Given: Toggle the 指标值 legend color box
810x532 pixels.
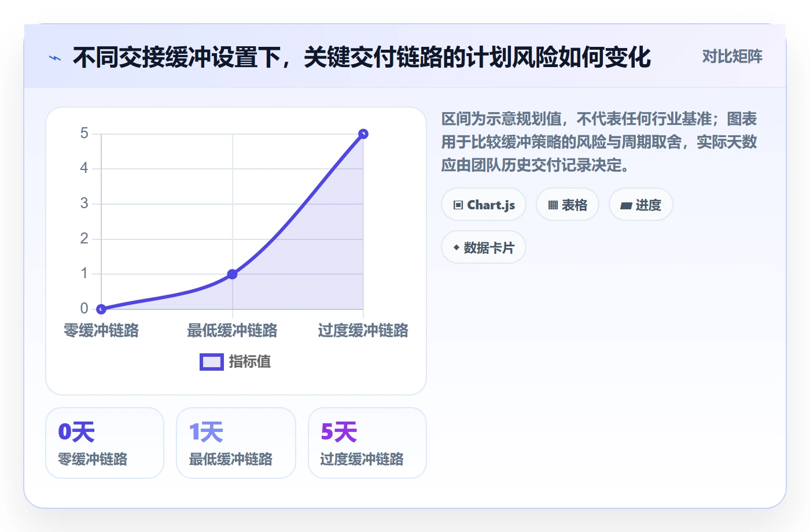Looking at the screenshot, I should coord(212,362).
